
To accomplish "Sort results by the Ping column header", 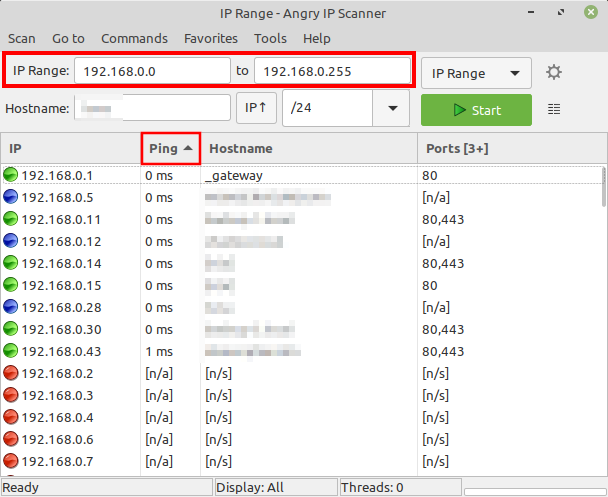I will tap(170, 149).
